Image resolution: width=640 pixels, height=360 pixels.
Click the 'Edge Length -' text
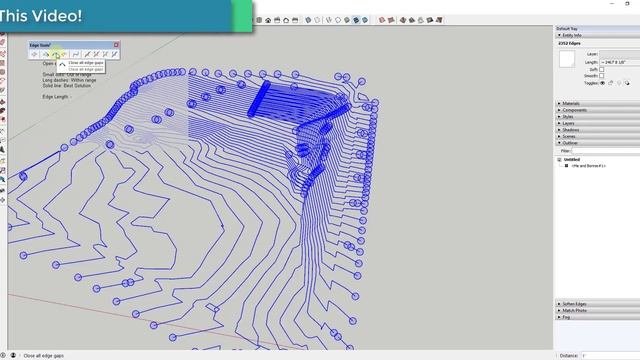tap(57, 97)
